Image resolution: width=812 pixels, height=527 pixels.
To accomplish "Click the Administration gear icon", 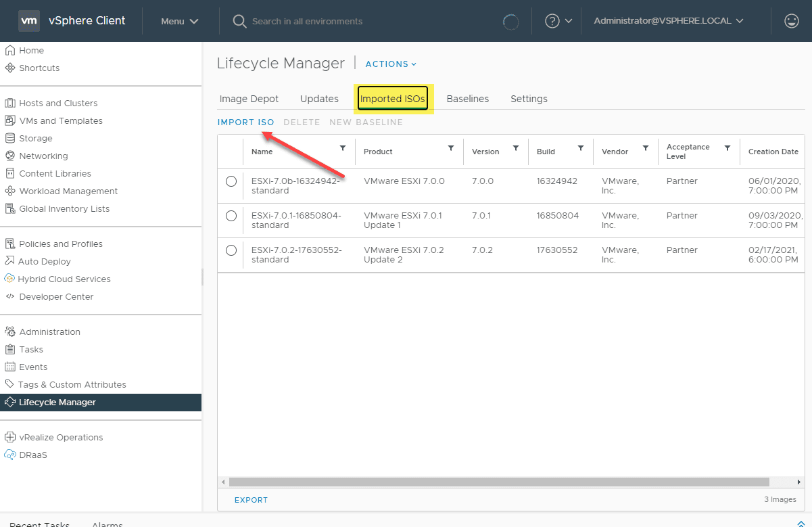I will (10, 331).
